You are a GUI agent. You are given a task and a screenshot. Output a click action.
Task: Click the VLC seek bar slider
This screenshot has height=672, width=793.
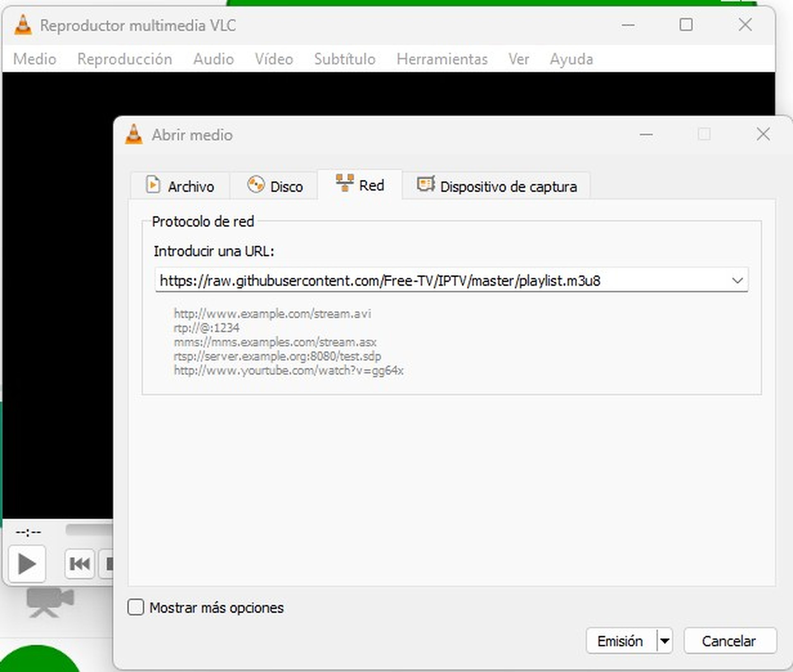click(x=89, y=530)
